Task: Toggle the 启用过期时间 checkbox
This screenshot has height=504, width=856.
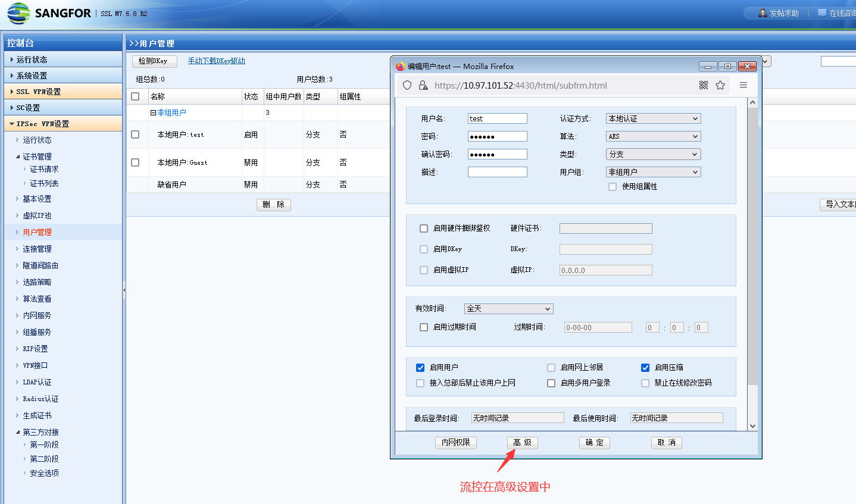Action: click(x=424, y=327)
